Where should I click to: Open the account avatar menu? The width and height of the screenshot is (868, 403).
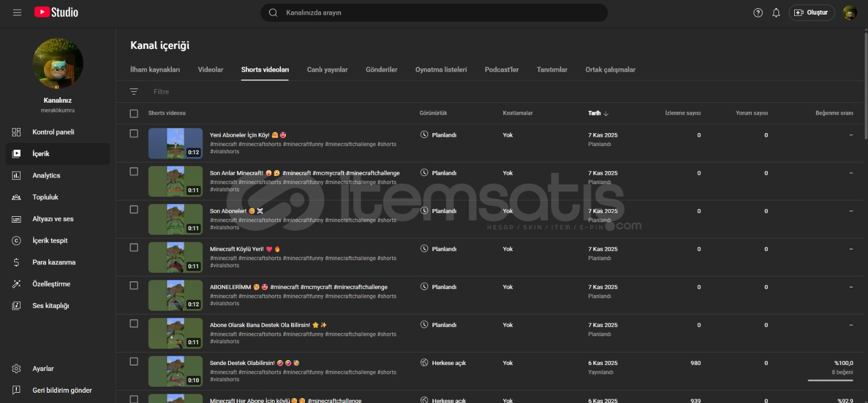pos(850,12)
